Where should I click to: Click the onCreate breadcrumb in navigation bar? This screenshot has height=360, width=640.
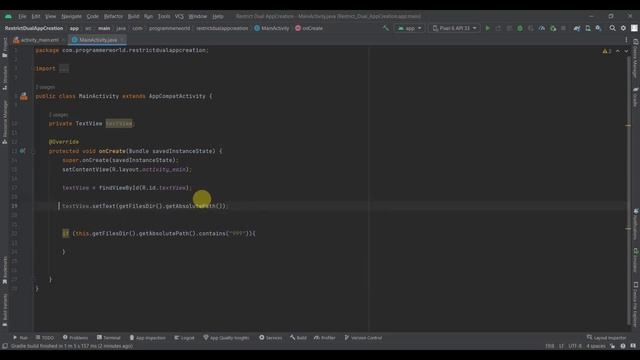click(x=309, y=28)
